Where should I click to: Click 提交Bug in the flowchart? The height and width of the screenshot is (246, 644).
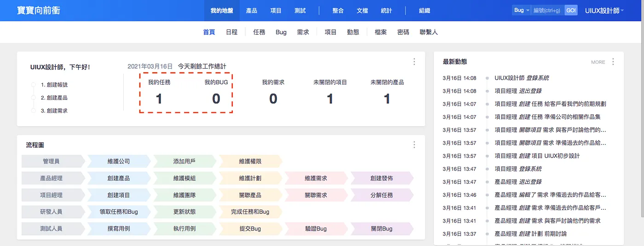tap(250, 228)
